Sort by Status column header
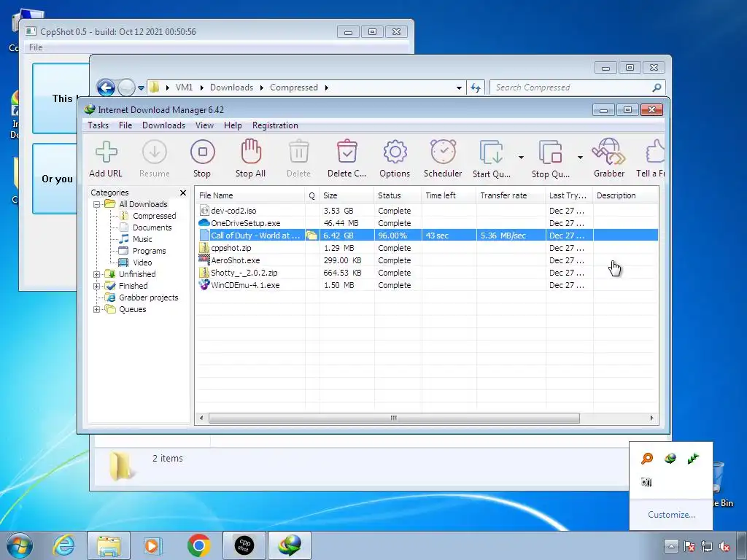This screenshot has height=560, width=747. 398,195
